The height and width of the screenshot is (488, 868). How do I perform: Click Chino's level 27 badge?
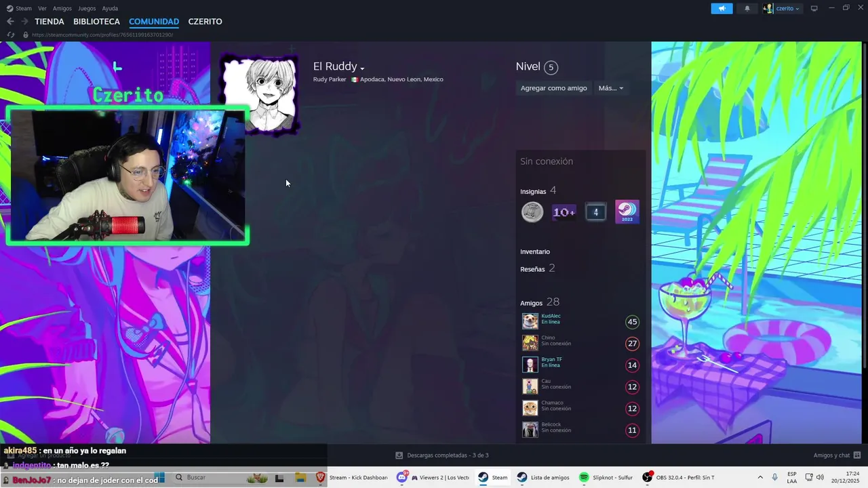coord(632,344)
